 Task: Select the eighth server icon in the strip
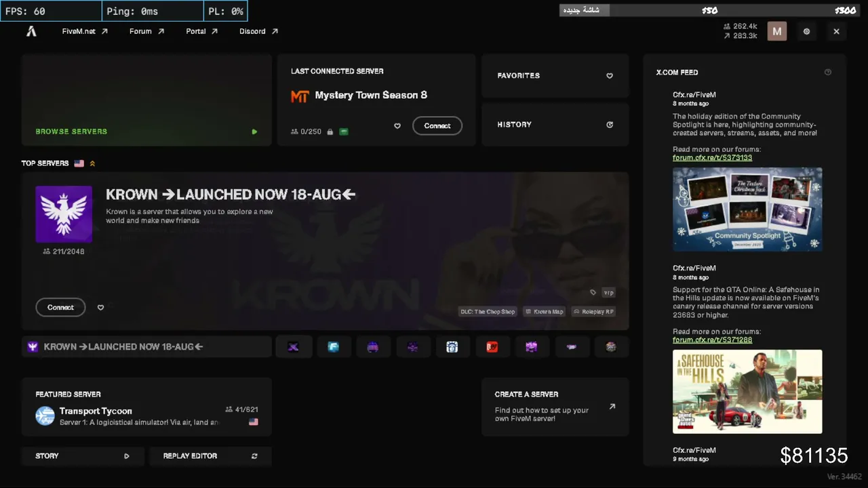tap(572, 347)
